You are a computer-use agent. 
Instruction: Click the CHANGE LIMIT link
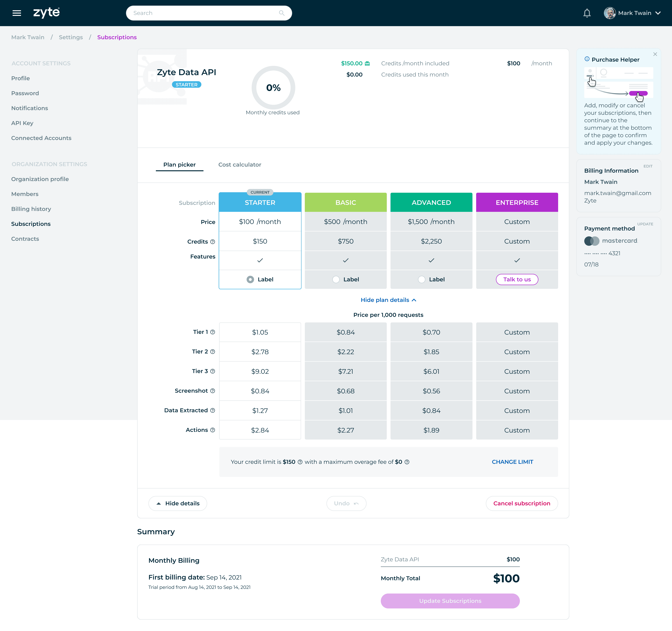[512, 462]
